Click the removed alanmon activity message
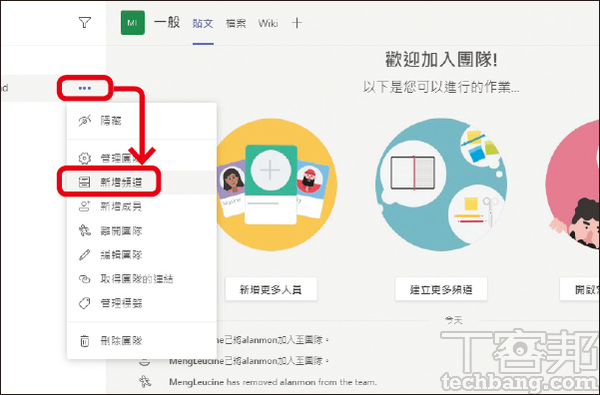Image resolution: width=600 pixels, height=395 pixels. click(273, 382)
